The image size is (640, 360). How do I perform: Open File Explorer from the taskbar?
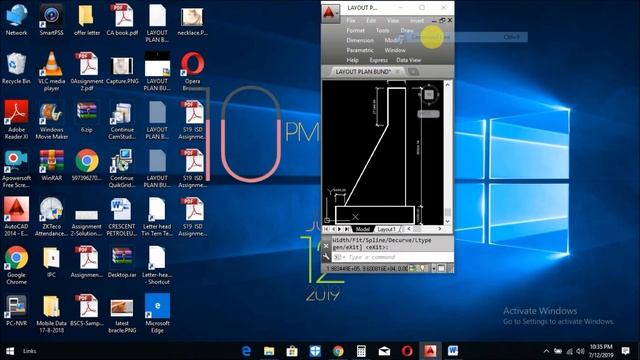pos(269,351)
